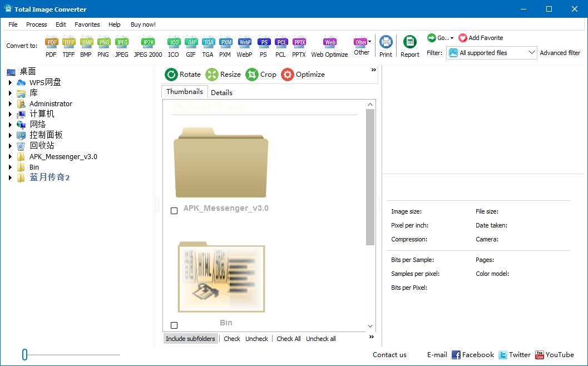Convert to ICO format
588x366 pixels.
[x=174, y=42]
